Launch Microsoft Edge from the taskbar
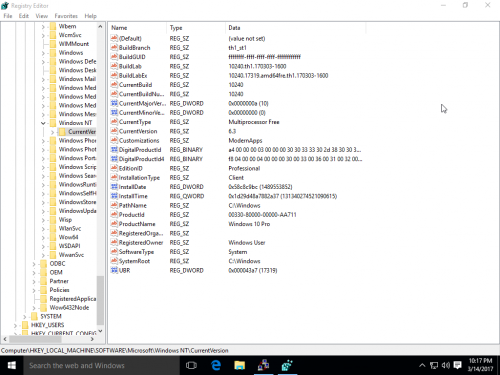 216,365
